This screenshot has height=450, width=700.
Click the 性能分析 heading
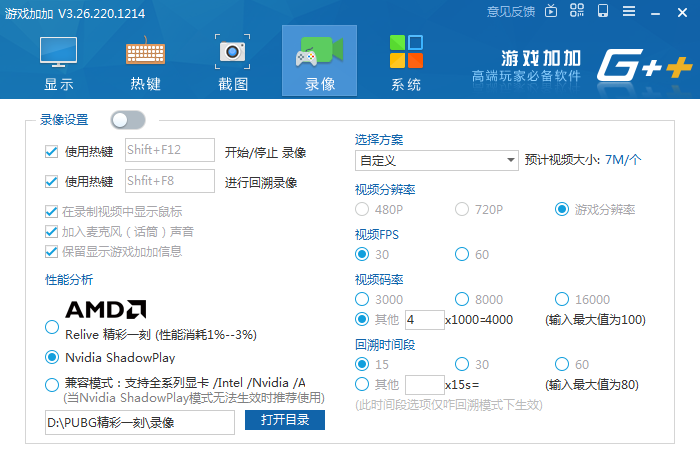tap(69, 280)
